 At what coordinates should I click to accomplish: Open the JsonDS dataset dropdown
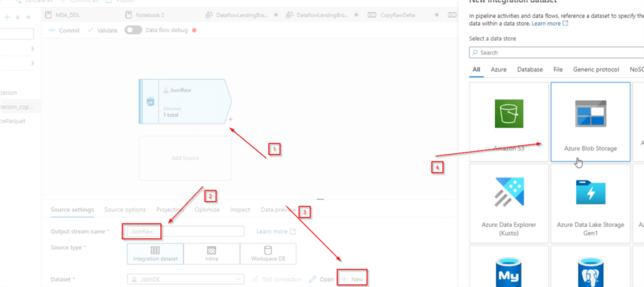click(x=185, y=279)
